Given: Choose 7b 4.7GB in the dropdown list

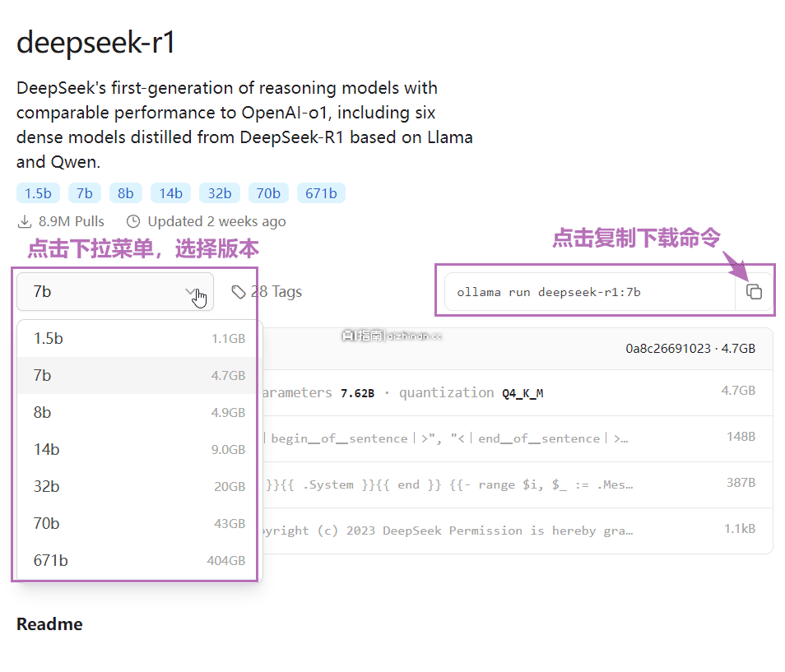Looking at the screenshot, I should 139,375.
